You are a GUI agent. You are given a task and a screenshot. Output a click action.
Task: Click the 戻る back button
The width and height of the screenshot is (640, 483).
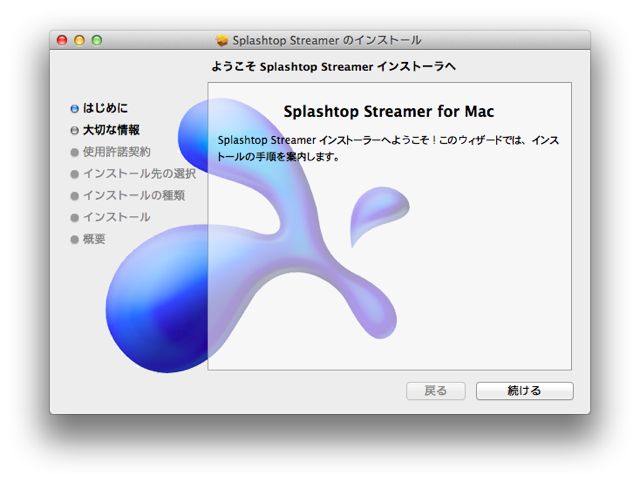436,391
